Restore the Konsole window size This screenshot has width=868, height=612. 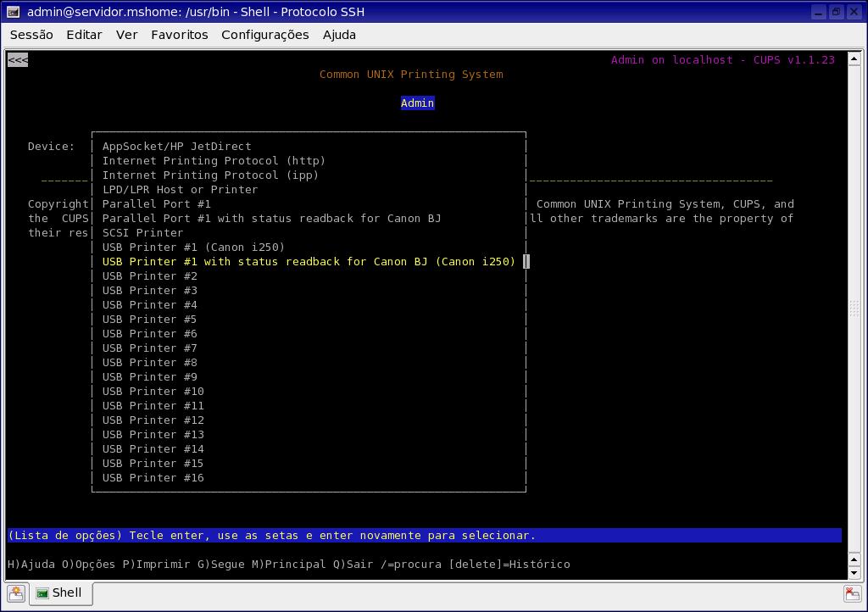(836, 12)
